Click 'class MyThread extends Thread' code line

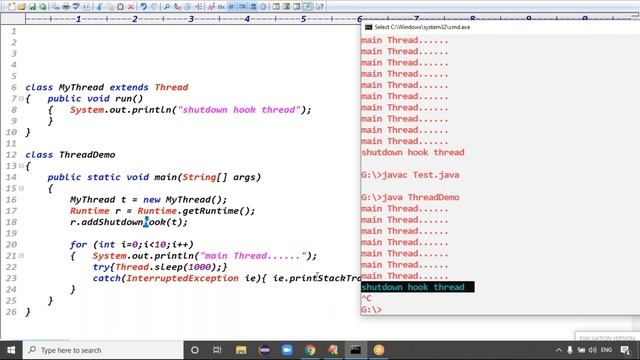[x=107, y=87]
